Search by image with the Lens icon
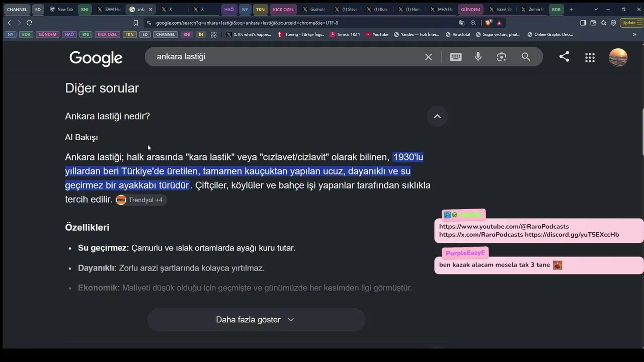Viewport: 644px width, 362px height. click(502, 57)
